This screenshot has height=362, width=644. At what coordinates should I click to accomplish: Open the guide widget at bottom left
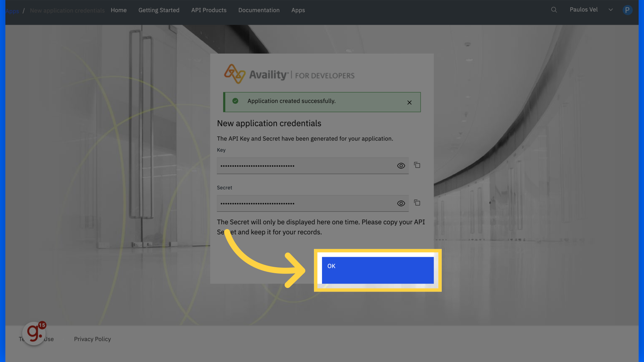coord(33,334)
